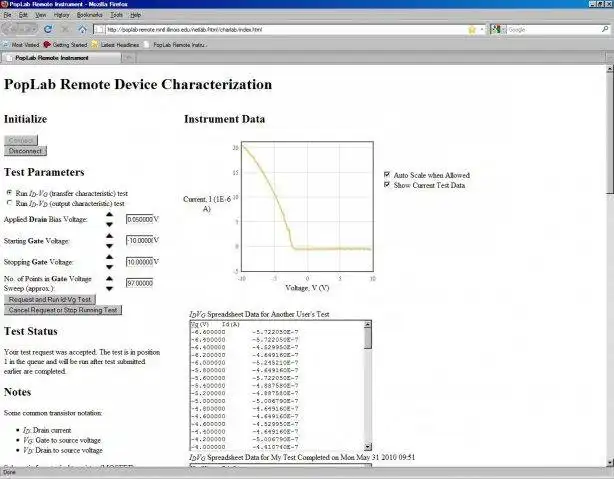Decrease the Starting Gate Voltage
The image size is (614, 479).
point(109,246)
